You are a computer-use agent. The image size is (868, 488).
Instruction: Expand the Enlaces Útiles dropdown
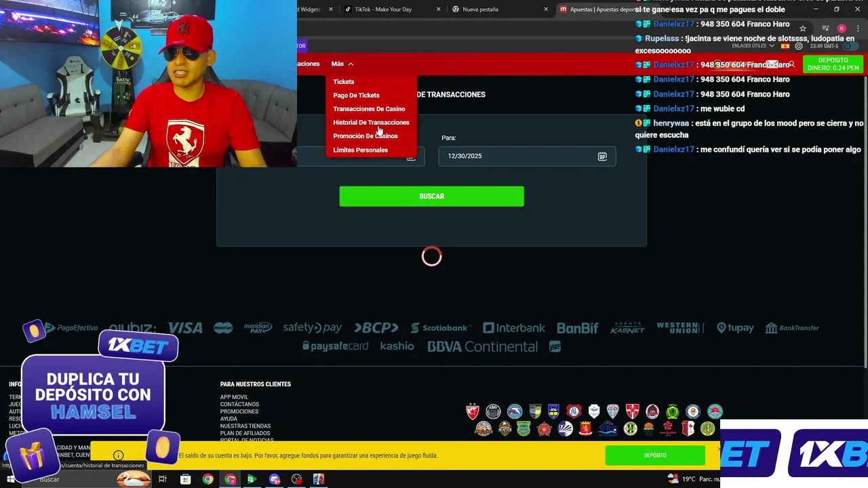[753, 46]
